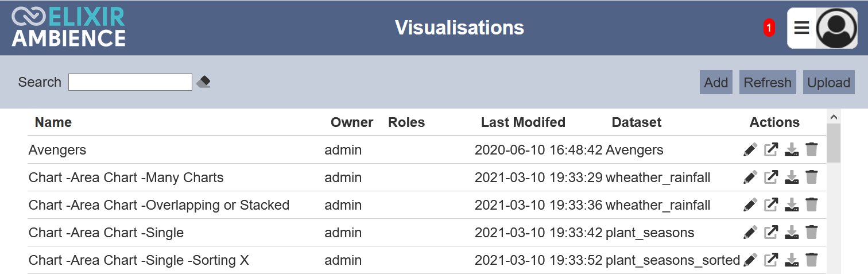868x274 pixels.
Task: Click the Elixir Ambience logo
Action: [68, 28]
